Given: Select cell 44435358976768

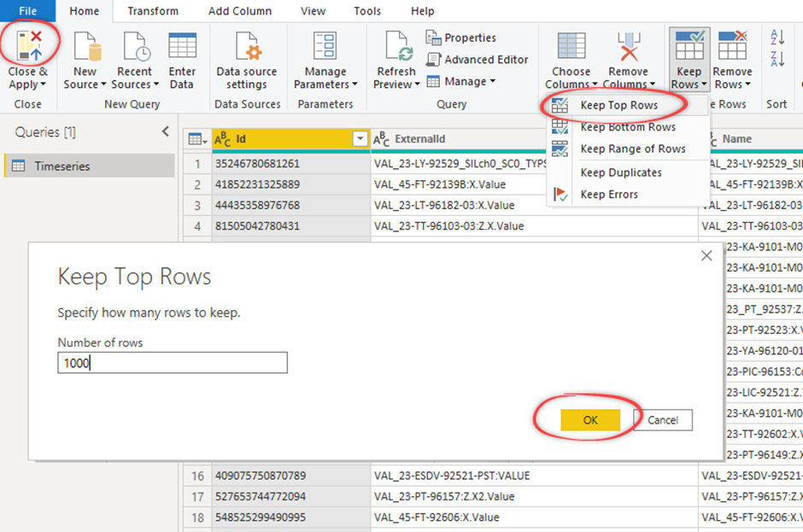Looking at the screenshot, I should pyautogui.click(x=291, y=205).
